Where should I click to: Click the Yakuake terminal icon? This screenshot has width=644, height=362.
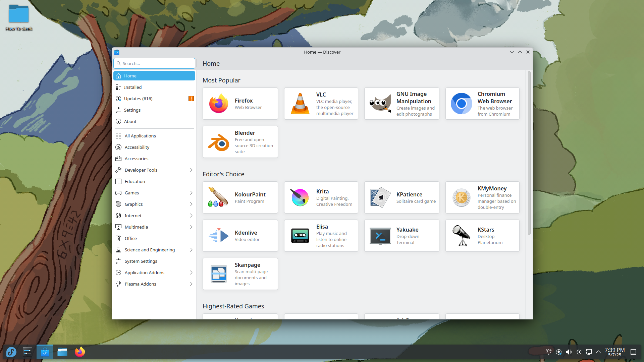click(380, 236)
